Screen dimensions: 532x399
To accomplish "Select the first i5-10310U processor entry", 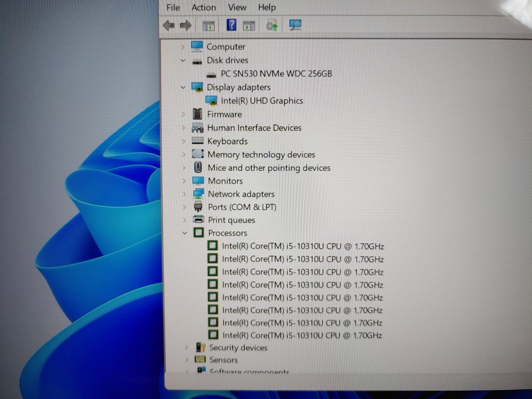I will 303,246.
